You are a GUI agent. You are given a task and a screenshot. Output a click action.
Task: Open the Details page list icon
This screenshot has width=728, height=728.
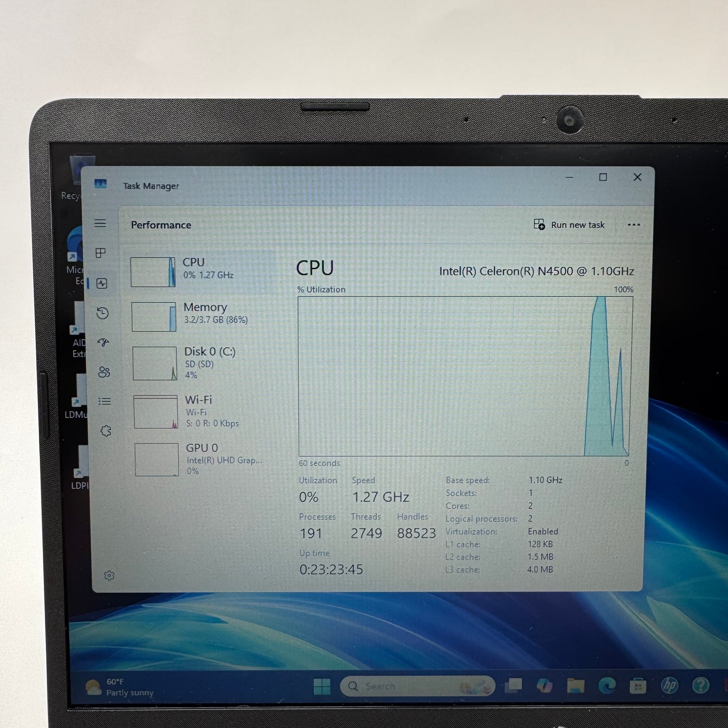pyautogui.click(x=105, y=402)
